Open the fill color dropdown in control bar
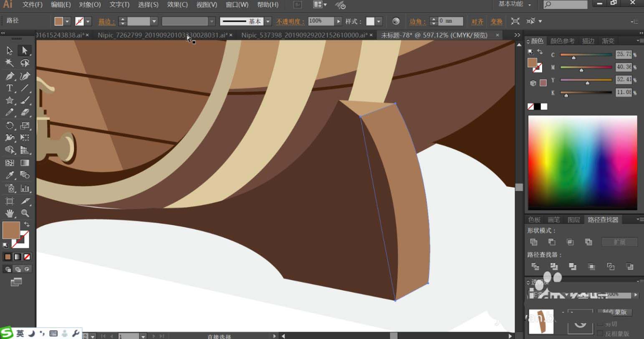Image resolution: width=644 pixels, height=339 pixels. pyautogui.click(x=67, y=21)
